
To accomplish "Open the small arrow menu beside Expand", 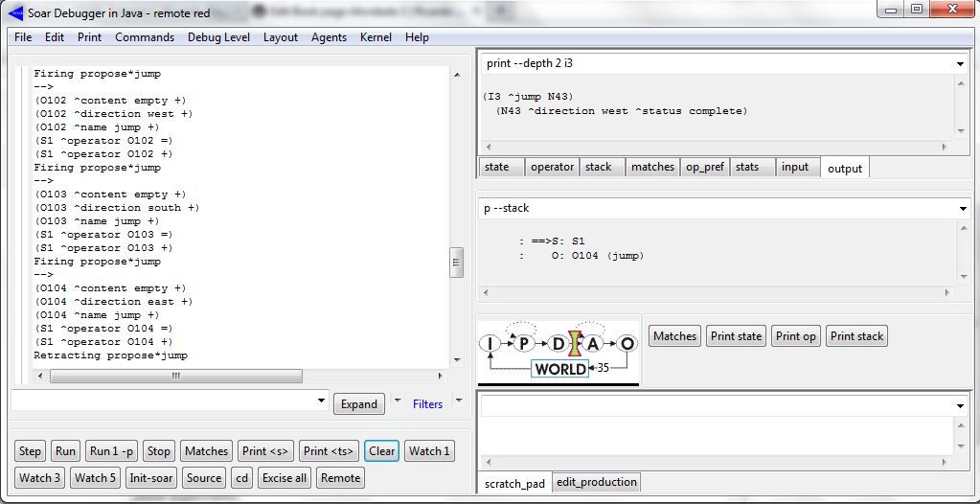I will pyautogui.click(x=398, y=401).
